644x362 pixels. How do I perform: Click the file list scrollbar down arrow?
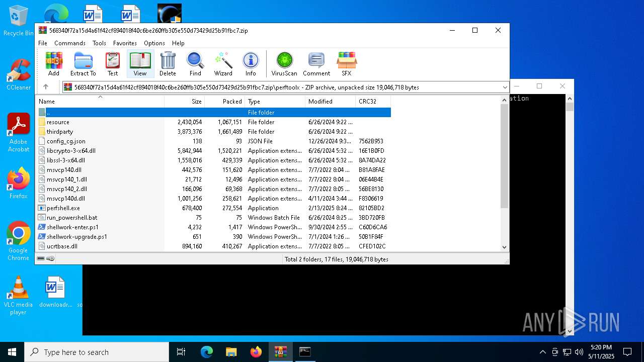[x=505, y=247]
